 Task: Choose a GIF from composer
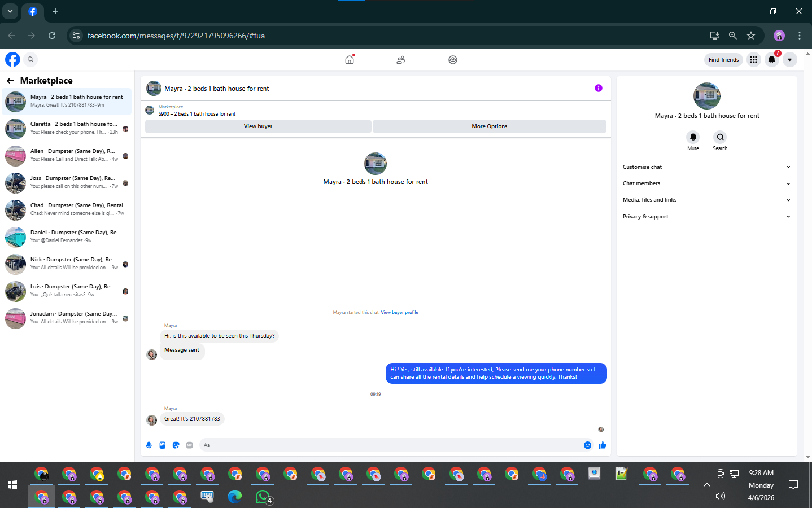[x=190, y=445]
